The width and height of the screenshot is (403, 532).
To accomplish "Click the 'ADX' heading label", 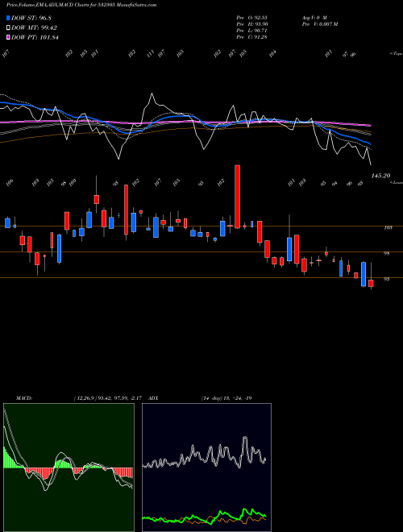I will (x=153, y=398).
